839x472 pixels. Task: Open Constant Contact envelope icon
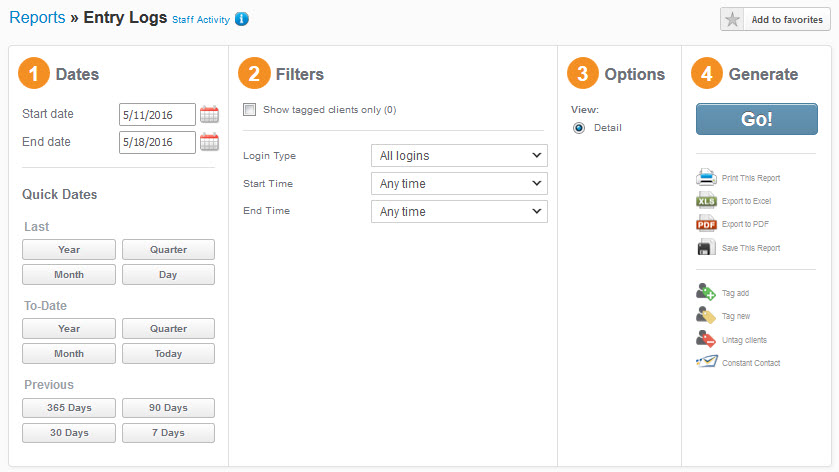707,362
